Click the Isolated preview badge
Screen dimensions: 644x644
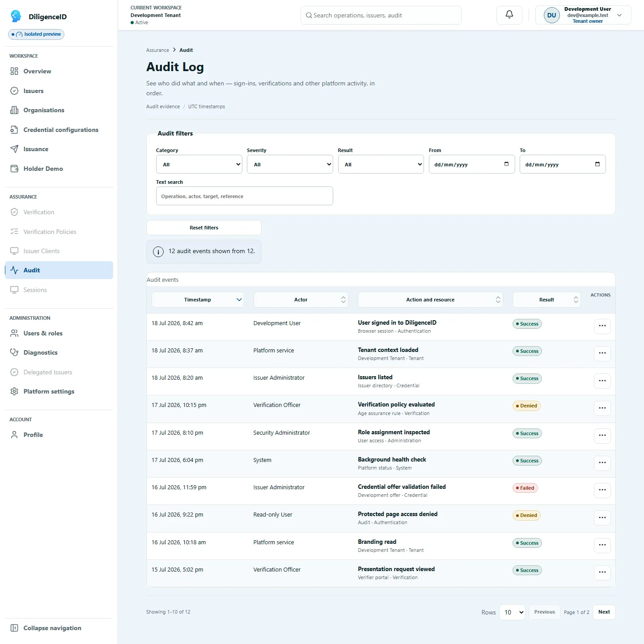(36, 34)
